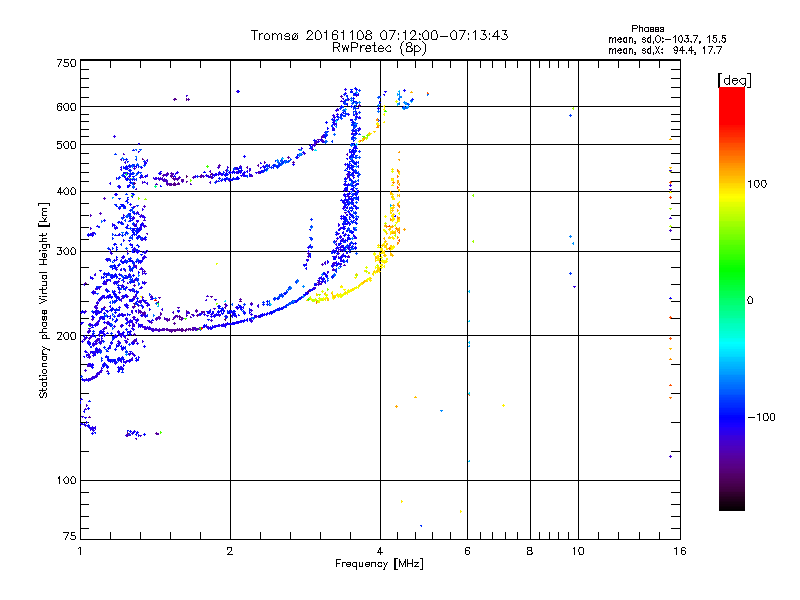
Task: Click the x-axis tick label '4'
Action: [380, 551]
